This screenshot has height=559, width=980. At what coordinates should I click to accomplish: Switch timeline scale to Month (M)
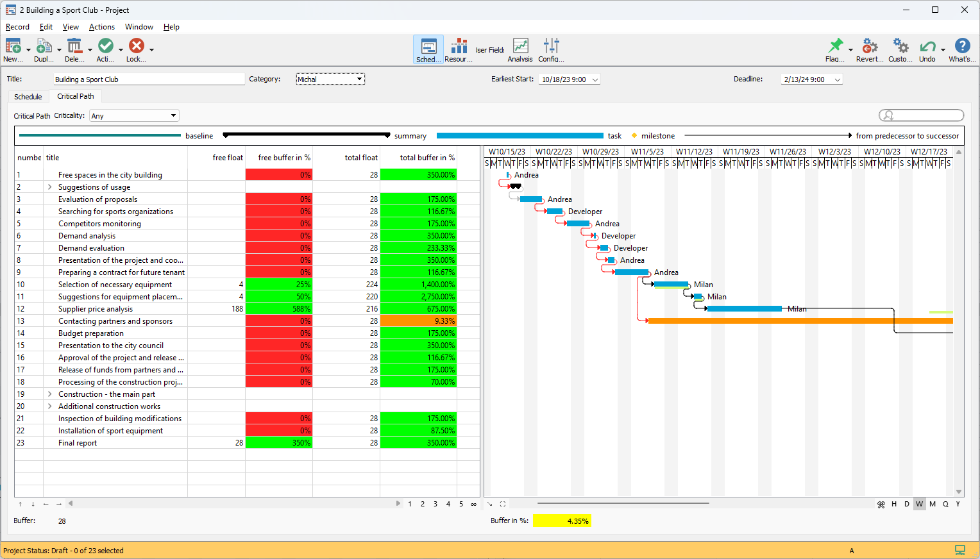coord(933,504)
